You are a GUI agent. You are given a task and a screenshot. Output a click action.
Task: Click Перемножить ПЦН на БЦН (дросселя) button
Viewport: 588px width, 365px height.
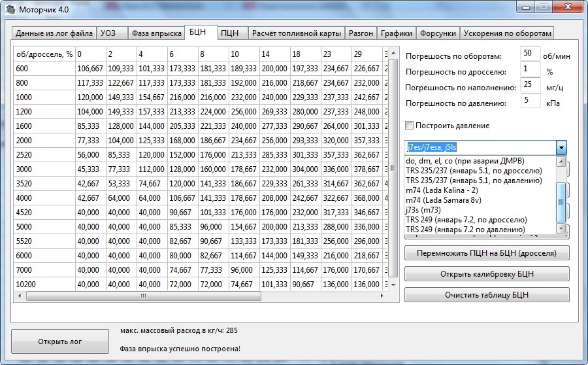tap(487, 253)
